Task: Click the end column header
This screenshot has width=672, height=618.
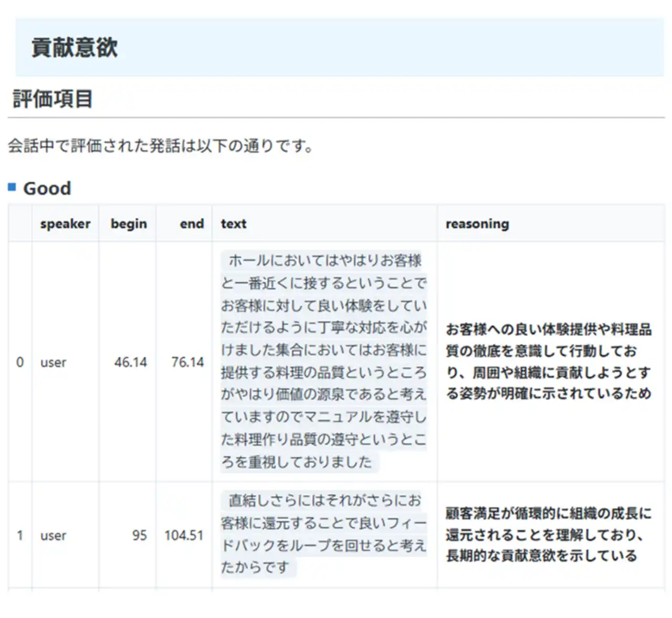Action: (192, 224)
